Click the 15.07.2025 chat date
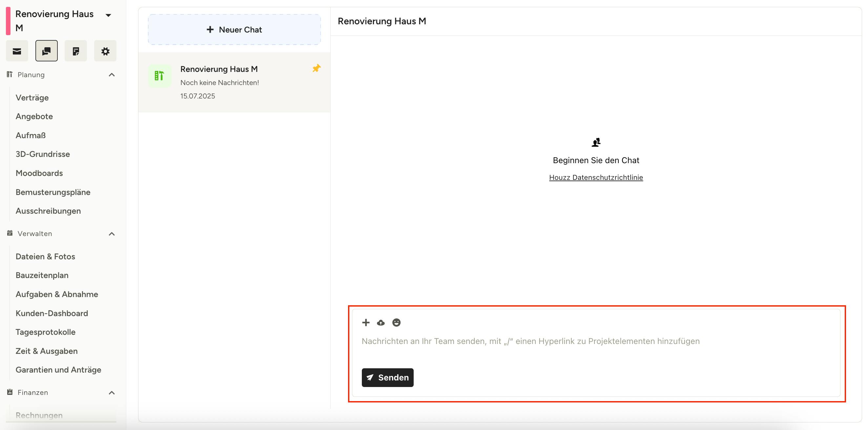The width and height of the screenshot is (868, 430). 197,96
